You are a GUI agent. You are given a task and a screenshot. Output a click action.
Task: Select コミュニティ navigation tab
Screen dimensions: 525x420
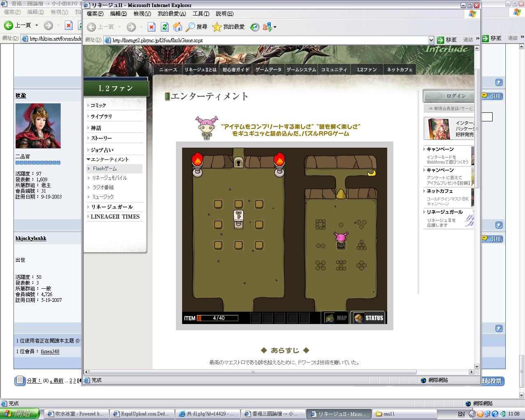click(x=334, y=70)
